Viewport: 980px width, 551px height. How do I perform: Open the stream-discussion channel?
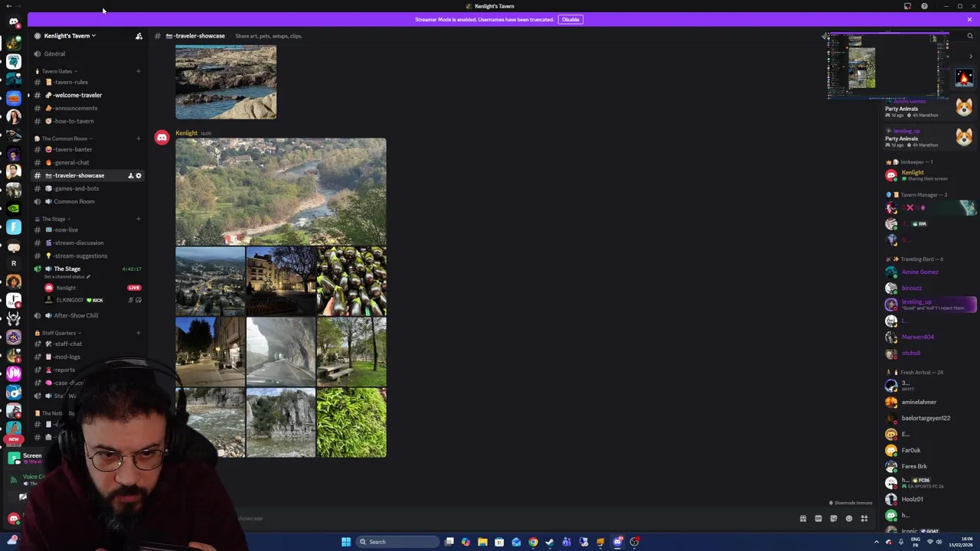pos(88,243)
